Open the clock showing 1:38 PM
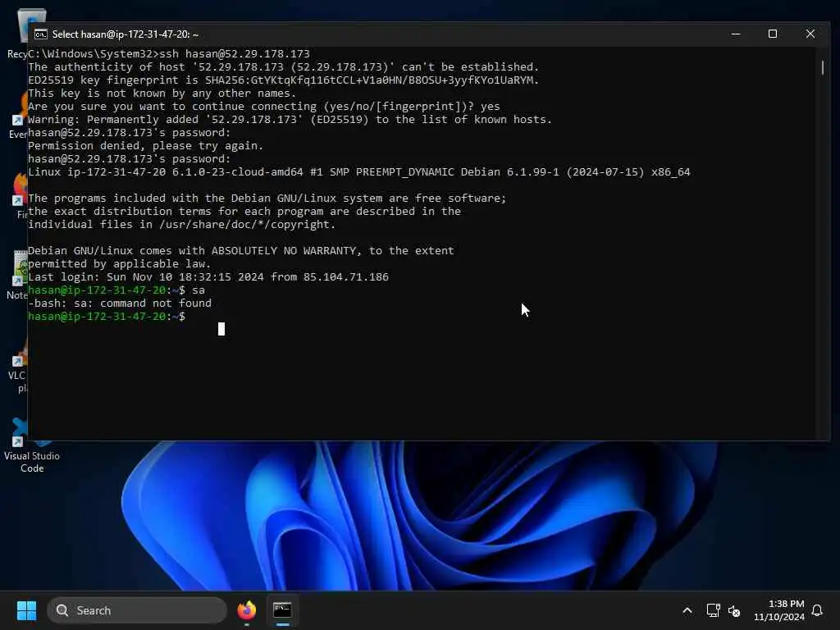The height and width of the screenshot is (630, 840). pyautogui.click(x=779, y=610)
